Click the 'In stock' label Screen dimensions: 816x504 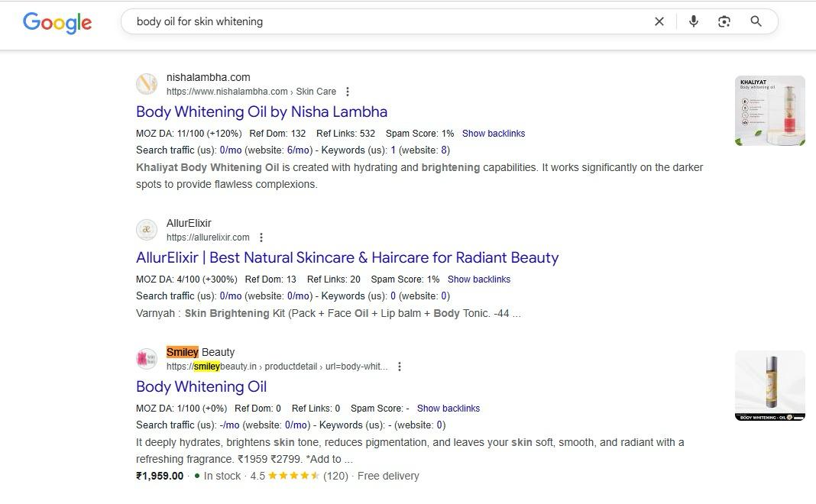(x=222, y=476)
